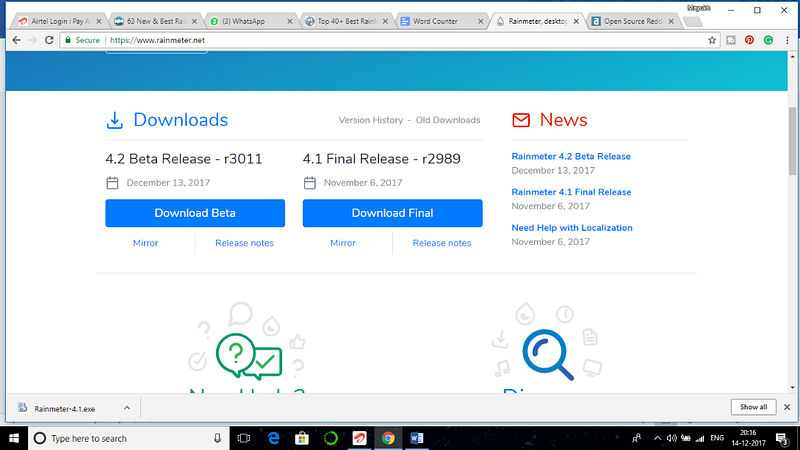Click the Download Beta button
800x450 pixels.
(x=195, y=213)
